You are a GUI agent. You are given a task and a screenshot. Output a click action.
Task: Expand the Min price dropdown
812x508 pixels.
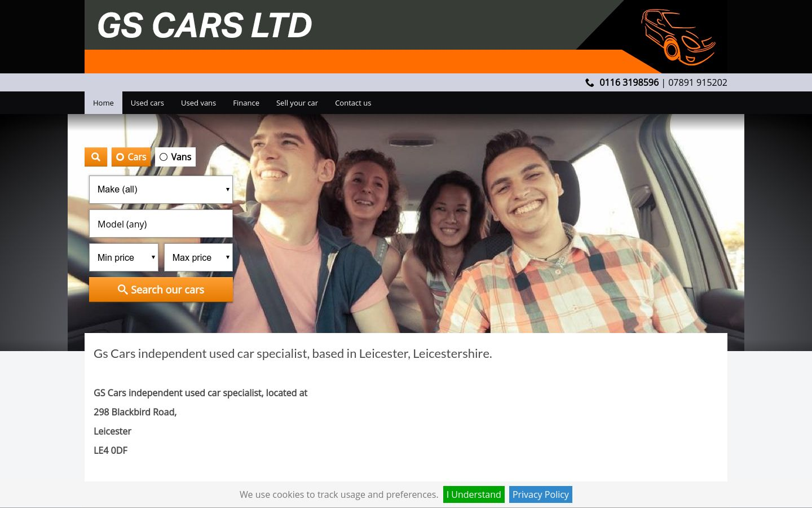(x=123, y=257)
